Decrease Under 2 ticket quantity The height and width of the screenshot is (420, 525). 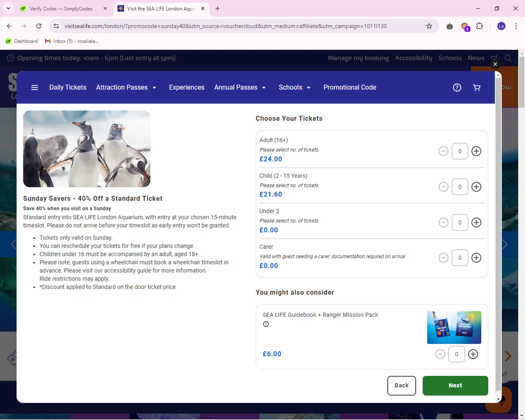tap(443, 223)
